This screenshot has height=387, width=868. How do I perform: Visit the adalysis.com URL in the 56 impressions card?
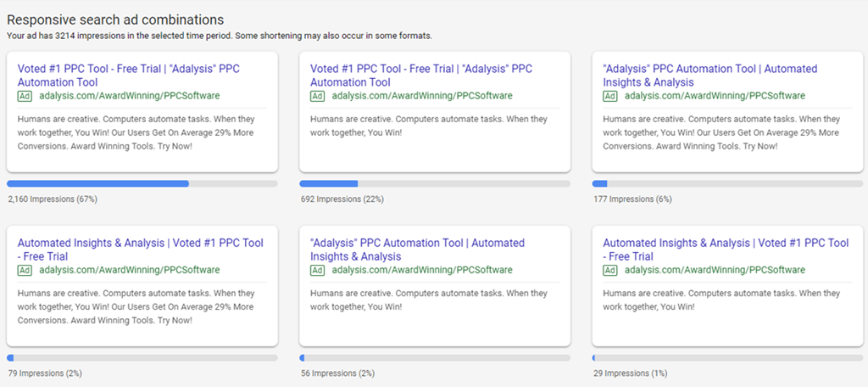click(422, 271)
